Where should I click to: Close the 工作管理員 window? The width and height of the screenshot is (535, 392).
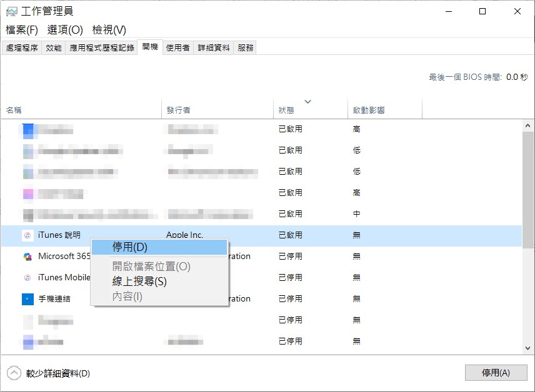pyautogui.click(x=517, y=12)
